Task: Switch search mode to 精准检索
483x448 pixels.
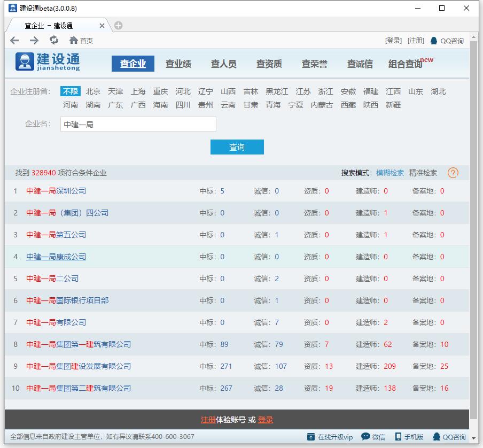Action: coord(424,173)
